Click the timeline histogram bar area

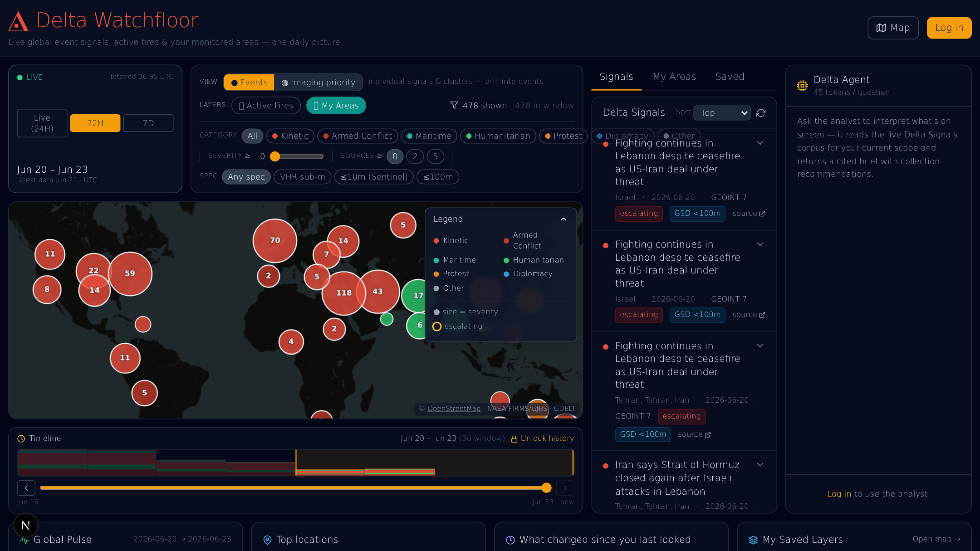coord(295,463)
